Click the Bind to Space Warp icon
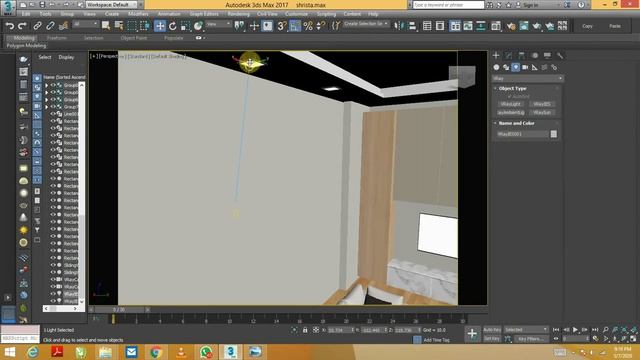 pyautogui.click(x=63, y=26)
